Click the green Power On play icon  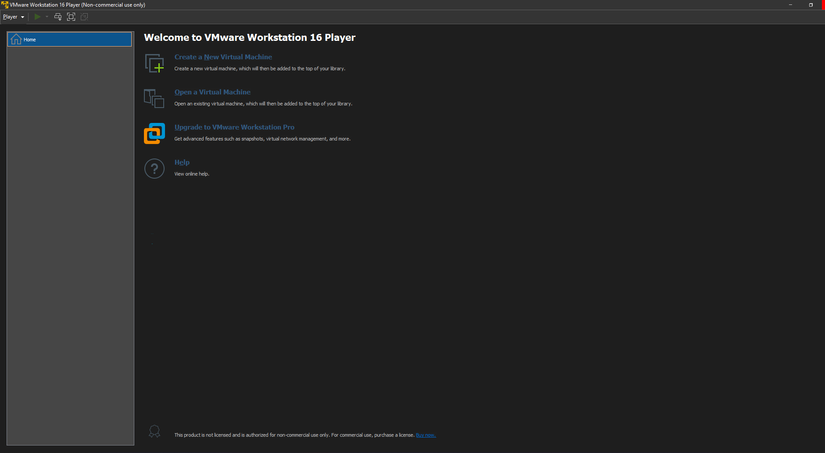click(x=37, y=17)
